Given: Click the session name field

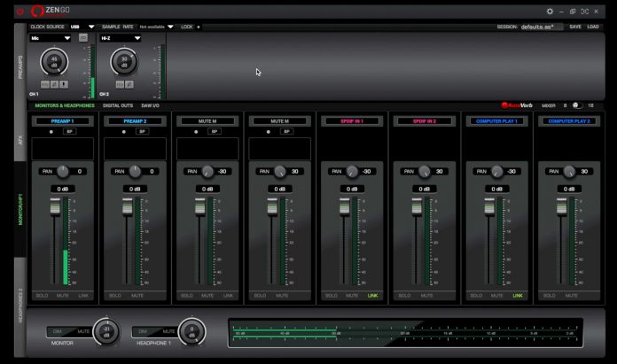Looking at the screenshot, I should (x=542, y=27).
